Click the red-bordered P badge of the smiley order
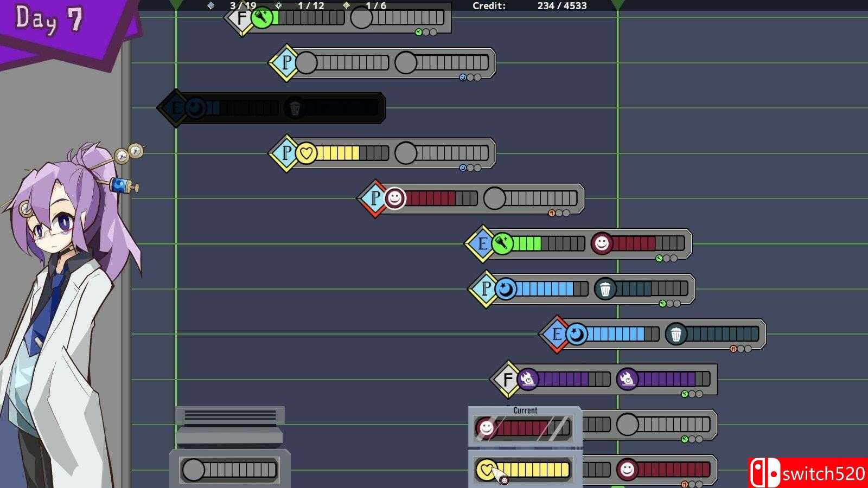The height and width of the screenshot is (488, 868). point(375,198)
